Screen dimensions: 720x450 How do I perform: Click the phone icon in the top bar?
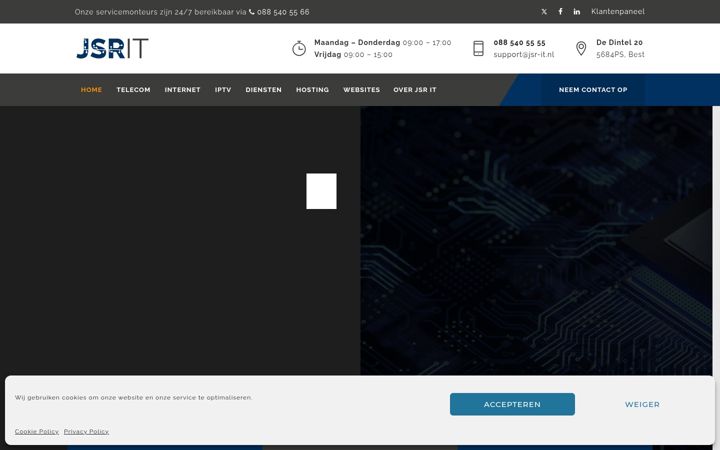[252, 12]
